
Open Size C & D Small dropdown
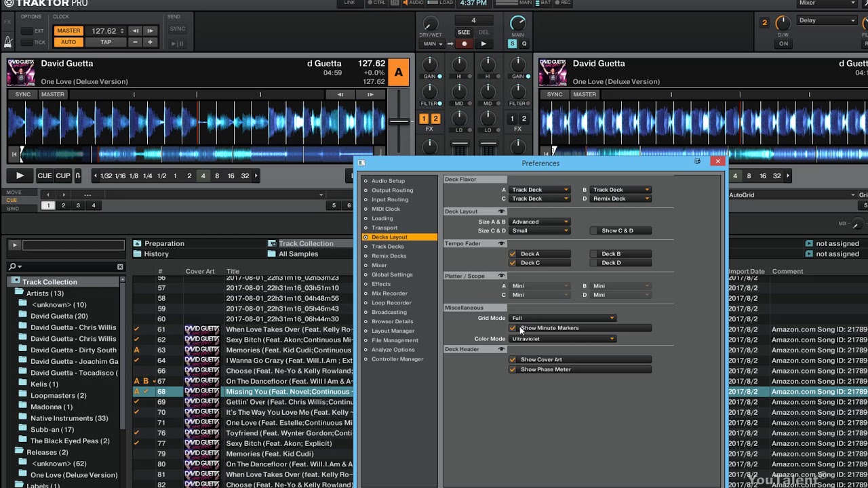(x=539, y=231)
